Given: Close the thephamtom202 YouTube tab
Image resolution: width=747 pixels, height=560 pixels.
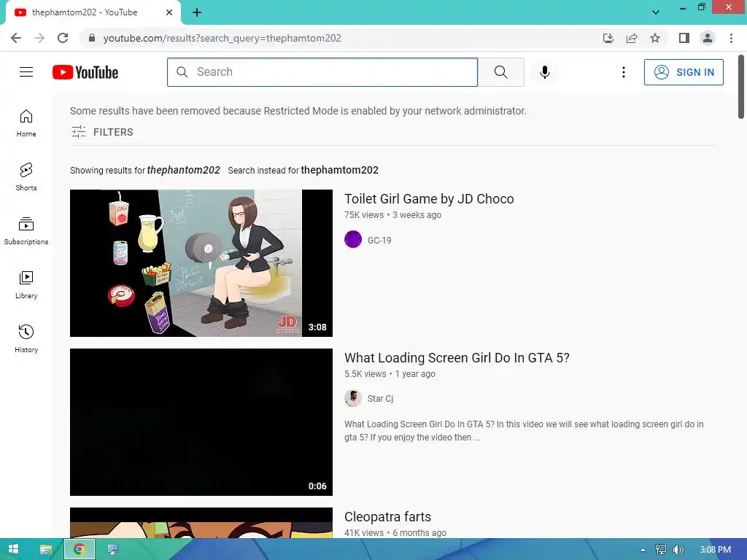Looking at the screenshot, I should pos(169,12).
